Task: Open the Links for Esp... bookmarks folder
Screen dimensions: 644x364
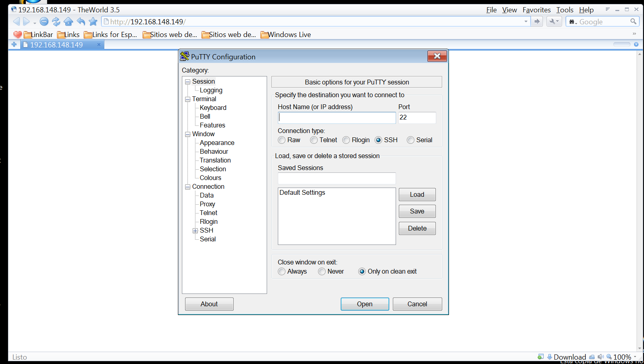Action: point(111,35)
